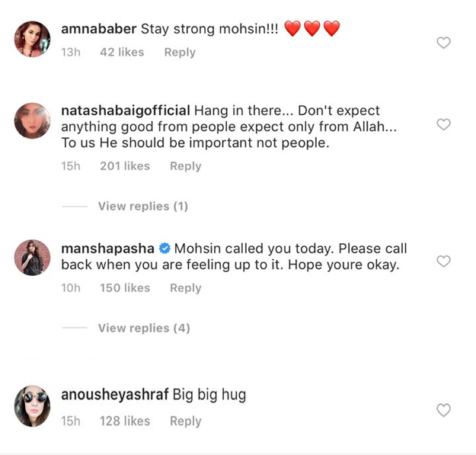View 150 likes on manshapasha's comment
476x455 pixels.
point(125,287)
